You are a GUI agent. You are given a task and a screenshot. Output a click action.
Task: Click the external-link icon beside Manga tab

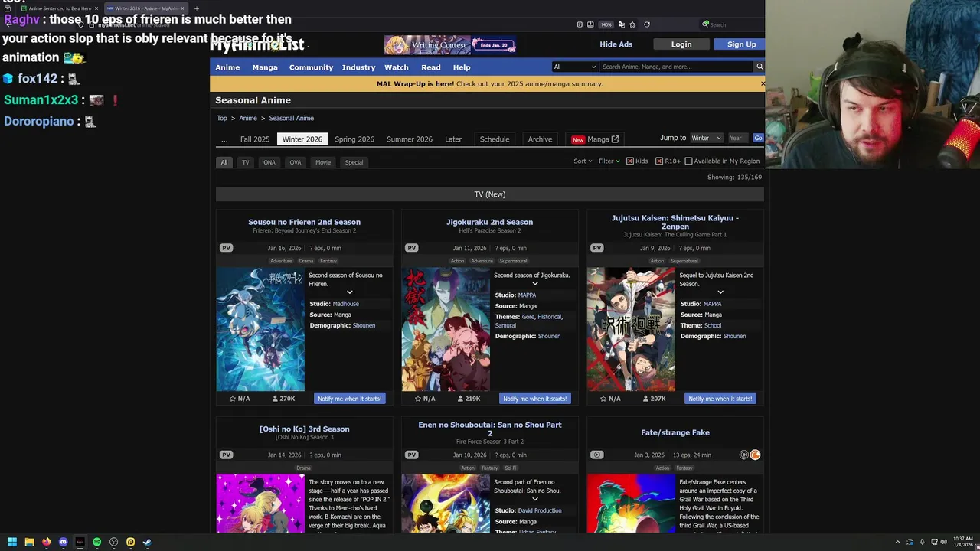(x=615, y=139)
